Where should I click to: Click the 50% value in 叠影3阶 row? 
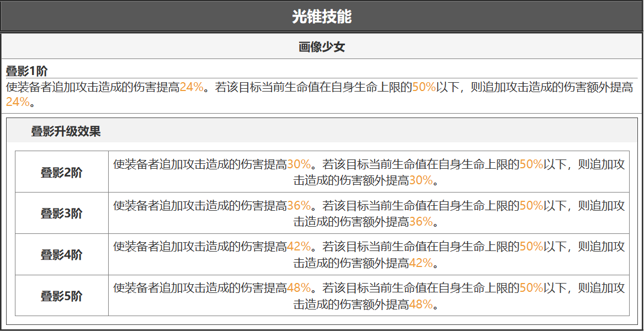(531, 206)
